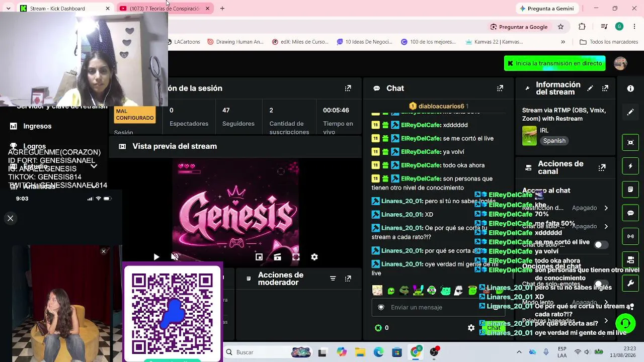
Task: Open the wrench tools icon in the right sidebar
Action: click(630, 283)
